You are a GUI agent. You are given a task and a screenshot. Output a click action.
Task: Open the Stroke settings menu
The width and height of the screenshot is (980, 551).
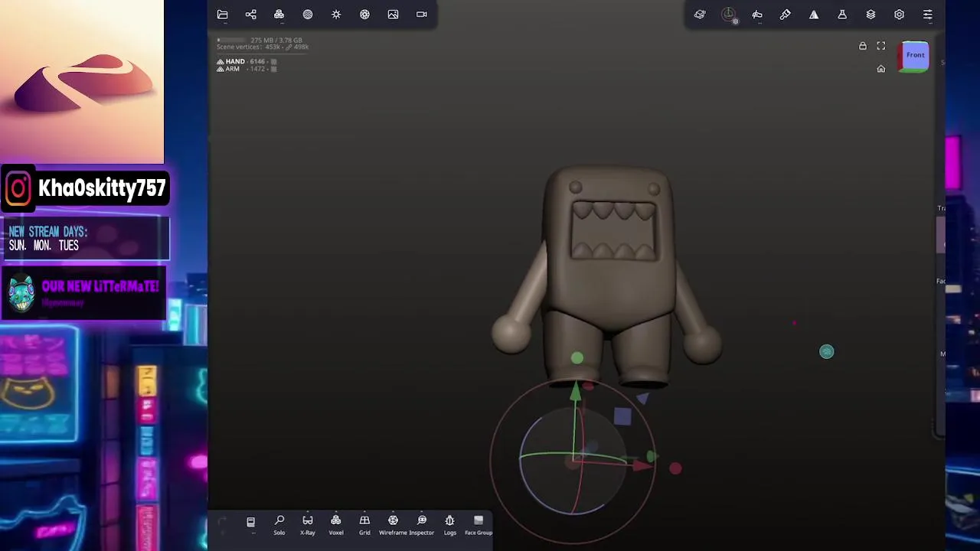(x=757, y=15)
